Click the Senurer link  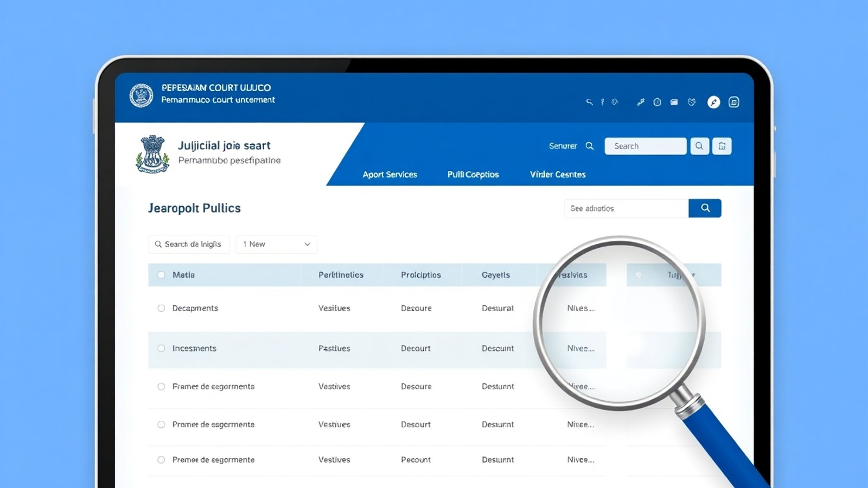point(563,146)
